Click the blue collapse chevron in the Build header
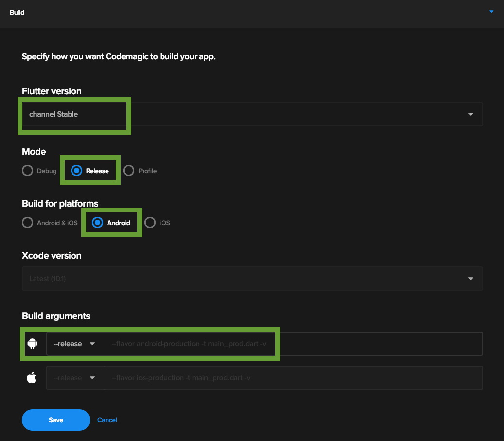The image size is (504, 441). click(x=491, y=12)
